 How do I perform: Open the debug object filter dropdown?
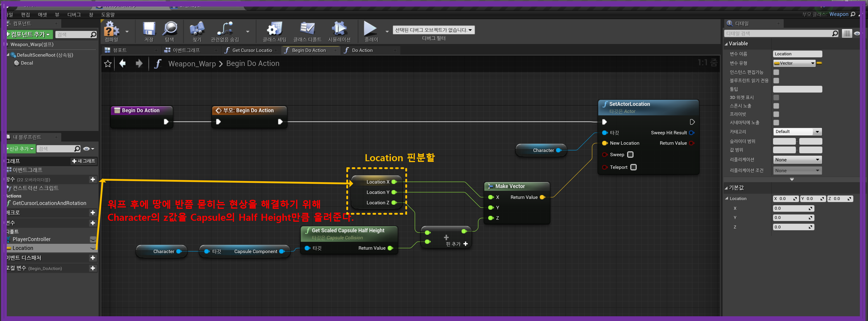click(x=433, y=30)
